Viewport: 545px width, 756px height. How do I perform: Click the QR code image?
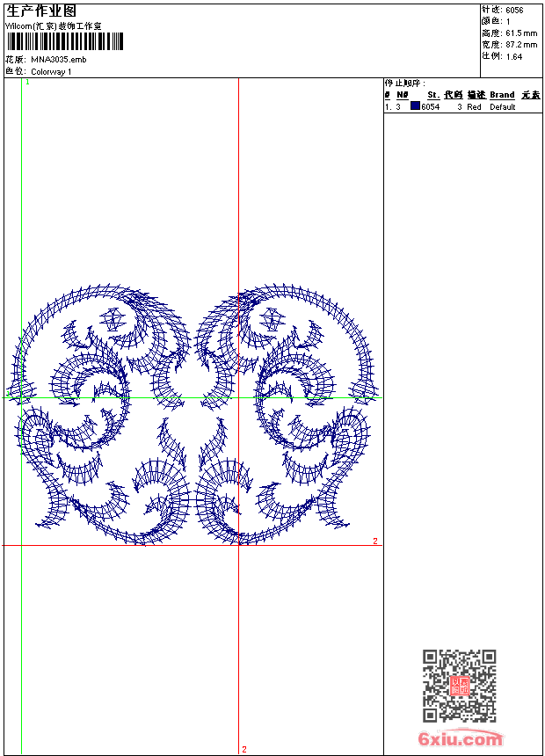point(460,685)
